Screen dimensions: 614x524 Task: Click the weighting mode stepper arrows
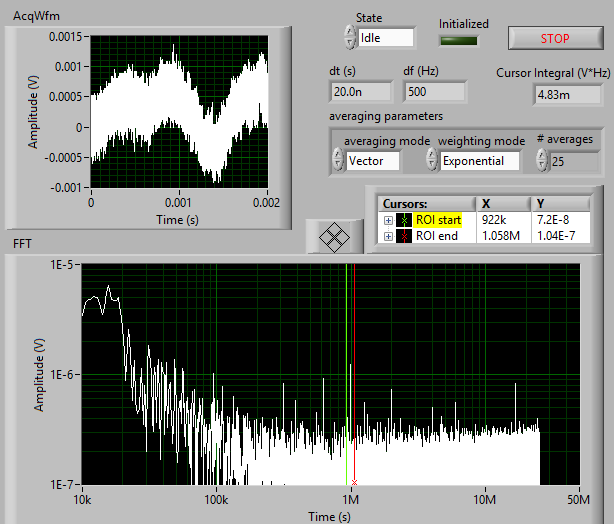pyautogui.click(x=431, y=160)
